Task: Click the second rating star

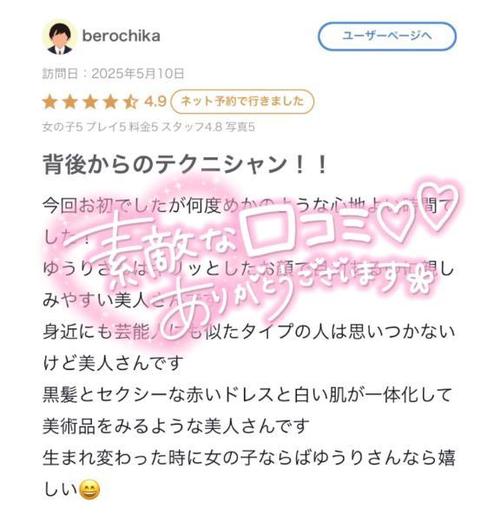Action: (70, 102)
